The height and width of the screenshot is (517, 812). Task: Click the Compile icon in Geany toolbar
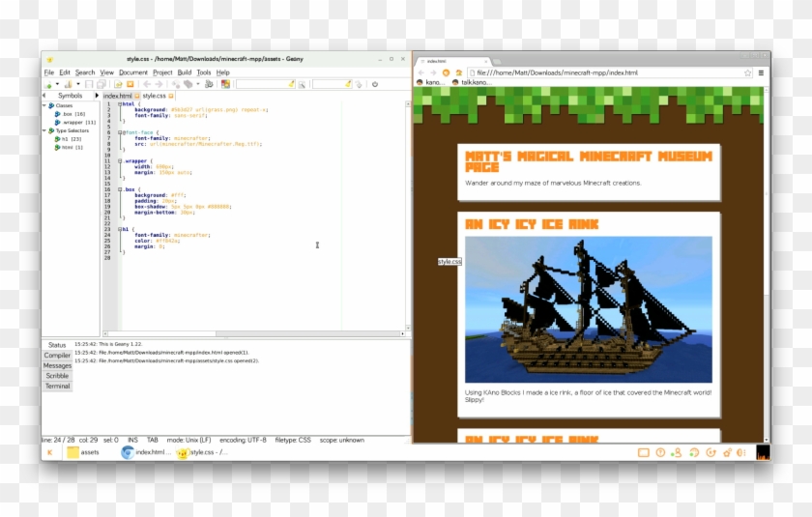click(176, 84)
